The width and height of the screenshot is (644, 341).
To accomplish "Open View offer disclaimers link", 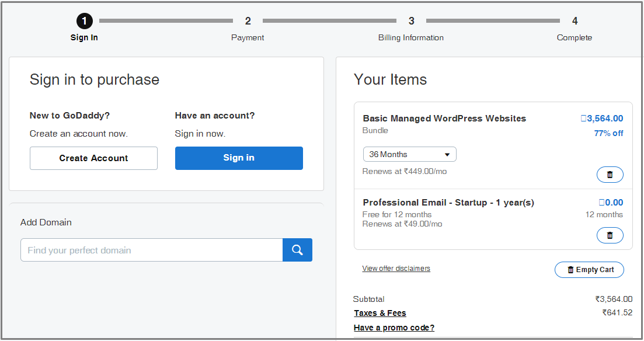I will [396, 268].
